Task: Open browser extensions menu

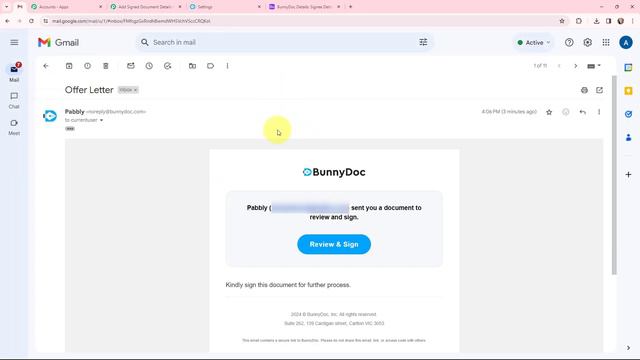Action: coord(579,21)
